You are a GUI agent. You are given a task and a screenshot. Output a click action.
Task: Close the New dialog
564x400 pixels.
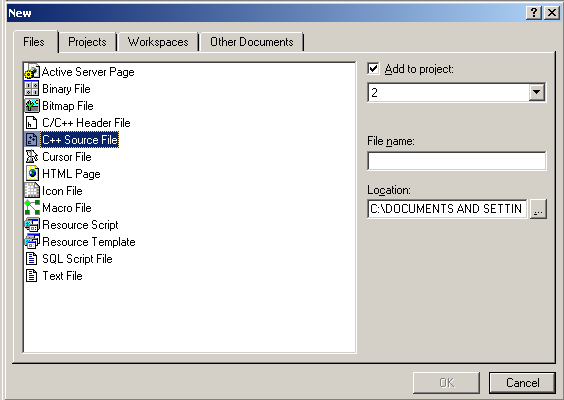click(x=551, y=13)
